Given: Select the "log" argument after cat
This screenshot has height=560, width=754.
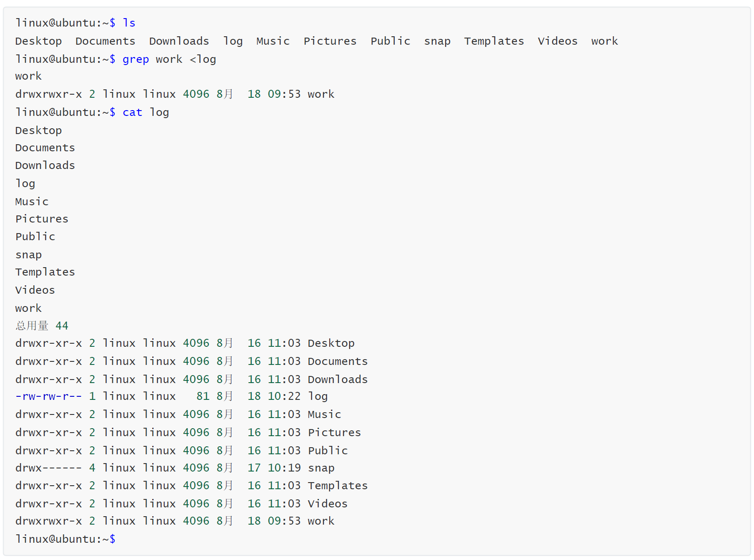Looking at the screenshot, I should 159,112.
